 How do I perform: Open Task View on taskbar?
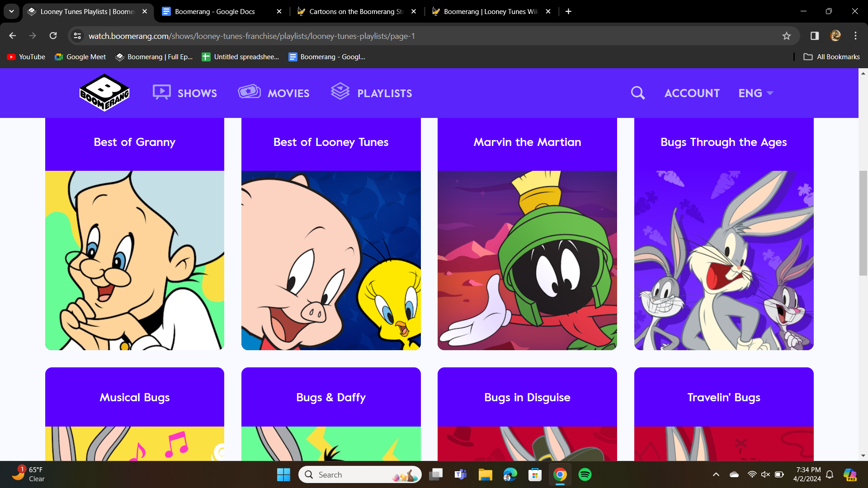[436, 474]
